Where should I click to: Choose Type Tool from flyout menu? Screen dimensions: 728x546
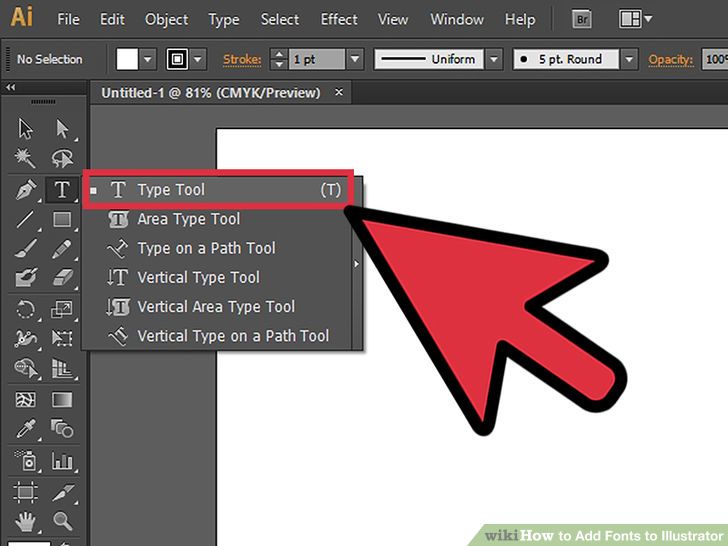coord(218,190)
